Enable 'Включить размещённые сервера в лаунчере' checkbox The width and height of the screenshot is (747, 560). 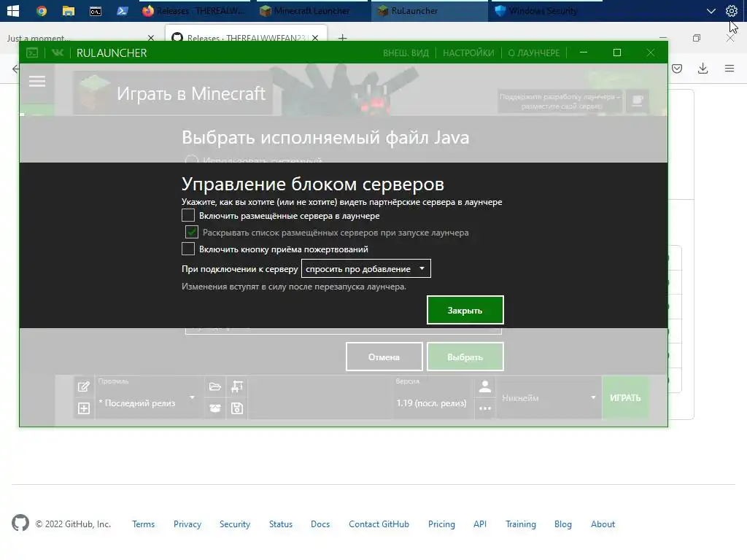click(188, 215)
